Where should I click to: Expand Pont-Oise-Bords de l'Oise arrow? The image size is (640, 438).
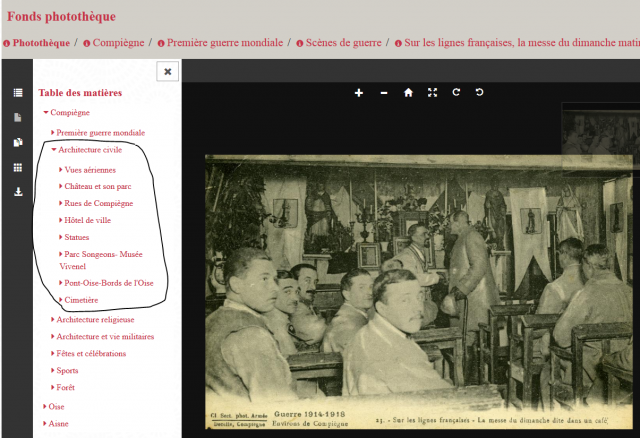[x=61, y=282]
